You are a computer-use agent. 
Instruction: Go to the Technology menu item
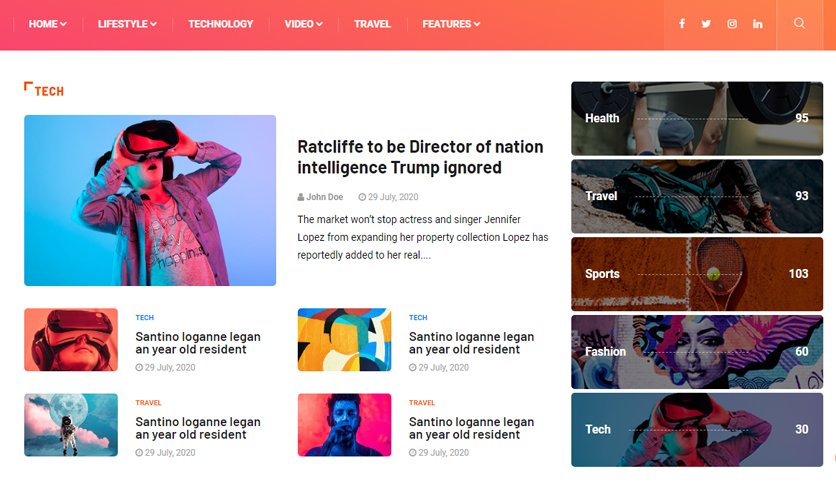[x=221, y=24]
